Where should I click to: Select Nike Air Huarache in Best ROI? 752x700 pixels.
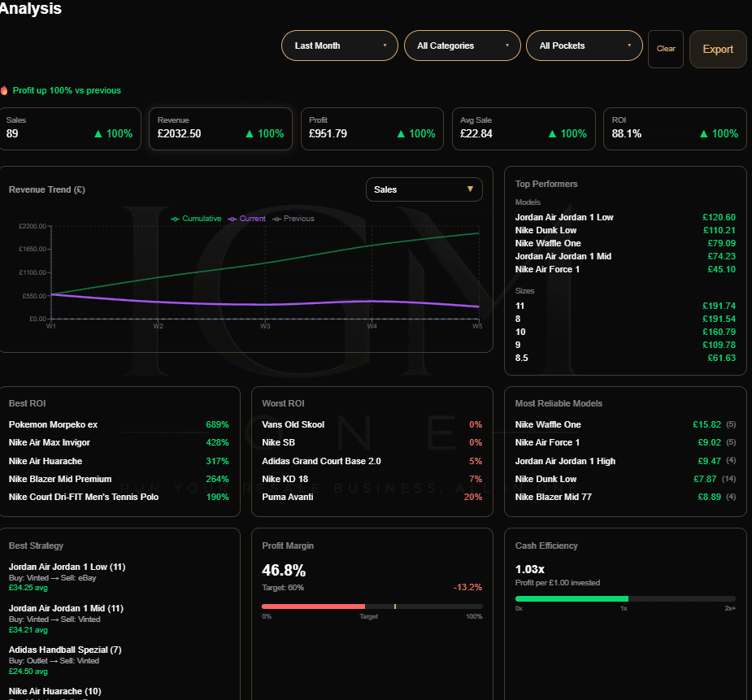[119, 461]
